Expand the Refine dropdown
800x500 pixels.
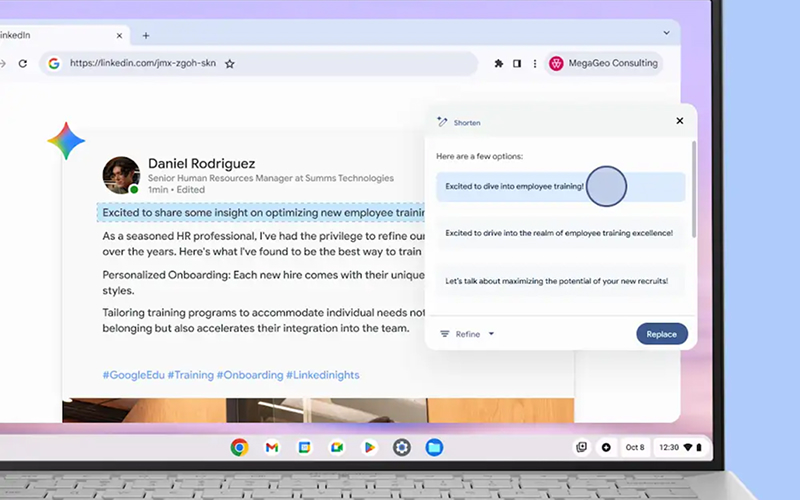[468, 334]
